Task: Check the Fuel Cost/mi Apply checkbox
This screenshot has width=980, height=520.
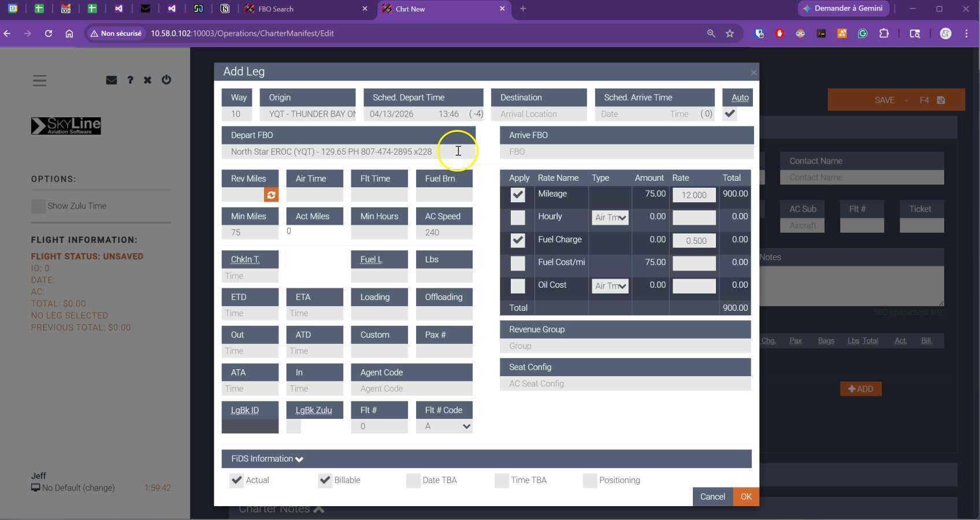Action: (x=518, y=263)
